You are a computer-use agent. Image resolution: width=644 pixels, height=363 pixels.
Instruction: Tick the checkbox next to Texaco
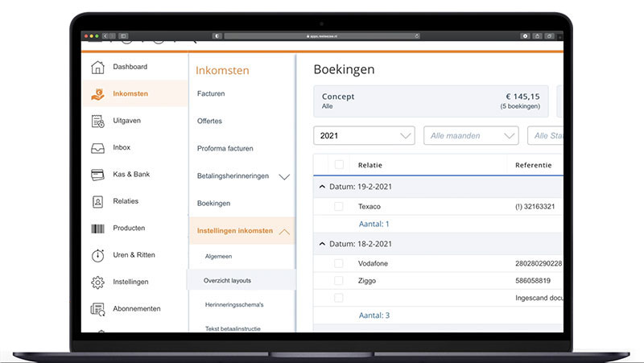[339, 207]
